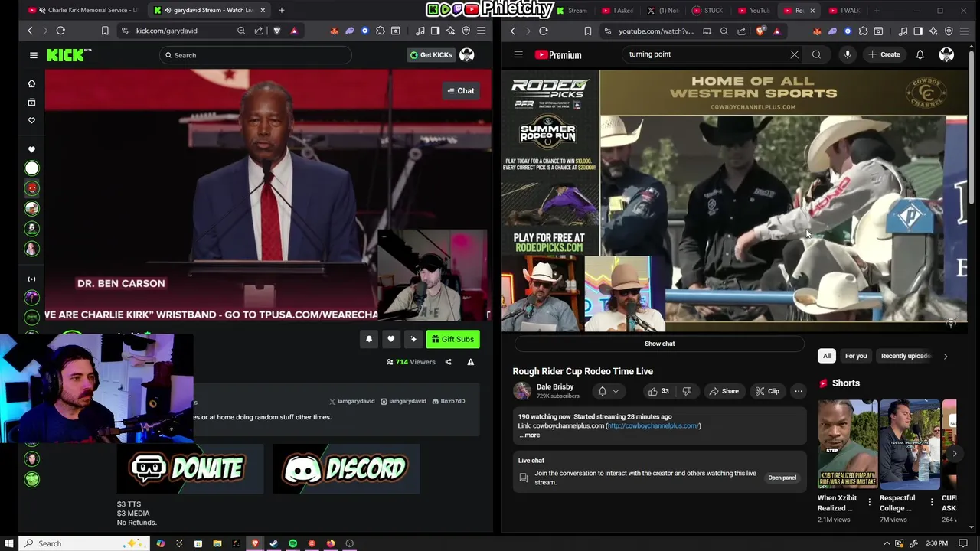The height and width of the screenshot is (551, 980).
Task: Report the Kick stream warning icon
Action: 471,362
